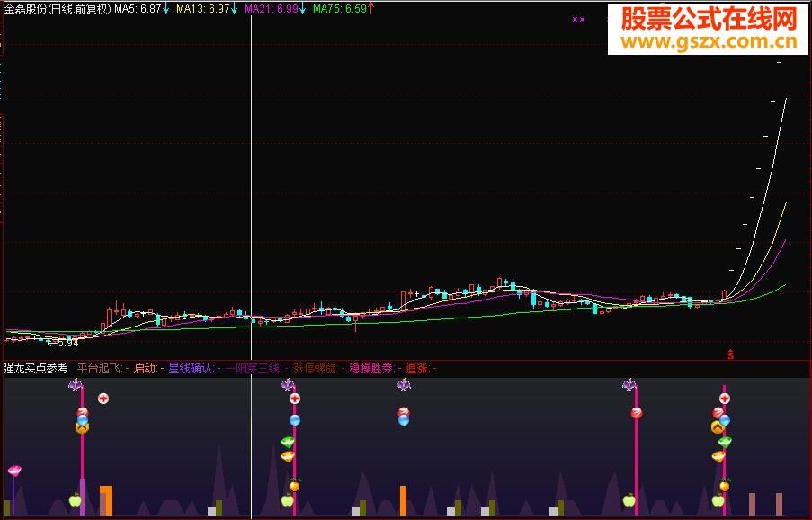Click the magenta down arrow after MA21
812x520 pixels.
(x=302, y=9)
